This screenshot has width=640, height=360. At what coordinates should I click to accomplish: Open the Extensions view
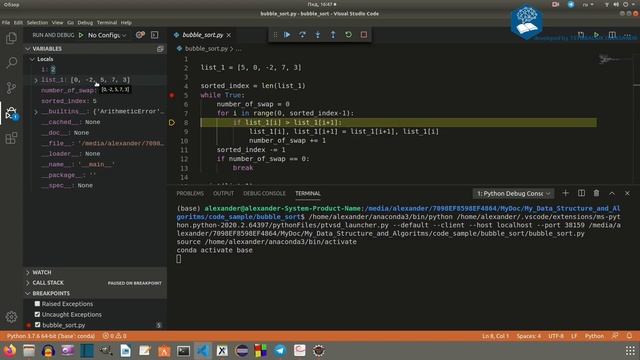pyautogui.click(x=11, y=138)
